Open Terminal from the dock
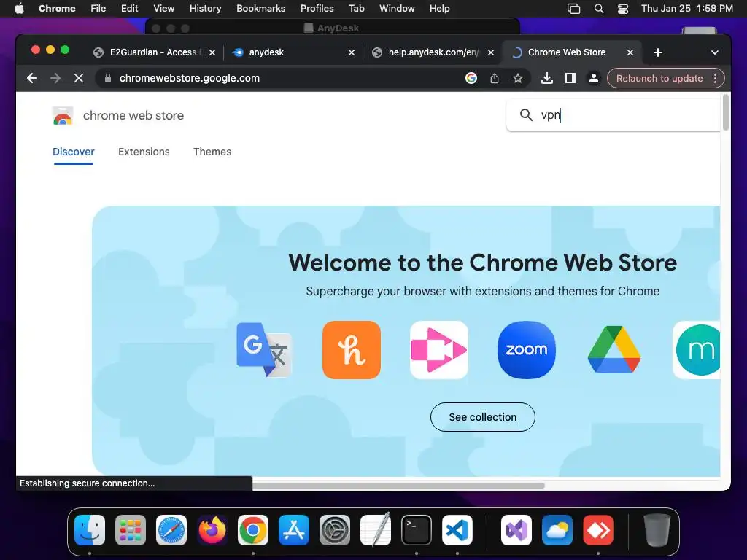747x560 pixels. click(x=417, y=530)
